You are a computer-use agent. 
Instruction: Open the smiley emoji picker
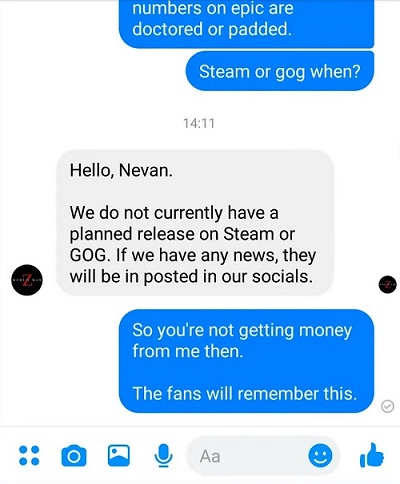[320, 455]
